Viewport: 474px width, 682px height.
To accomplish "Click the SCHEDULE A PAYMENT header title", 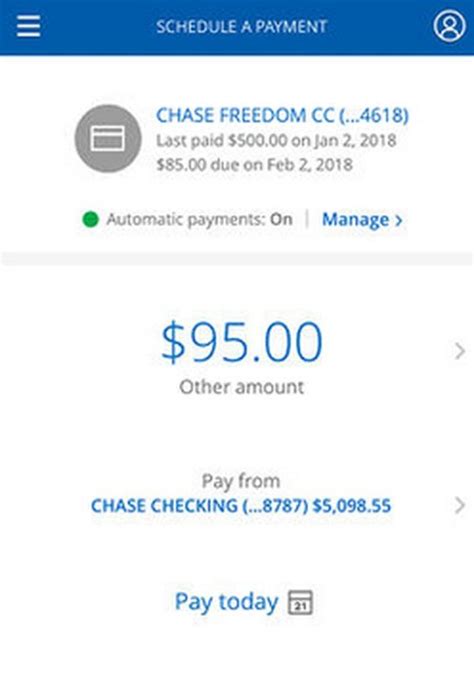I will coord(241,27).
